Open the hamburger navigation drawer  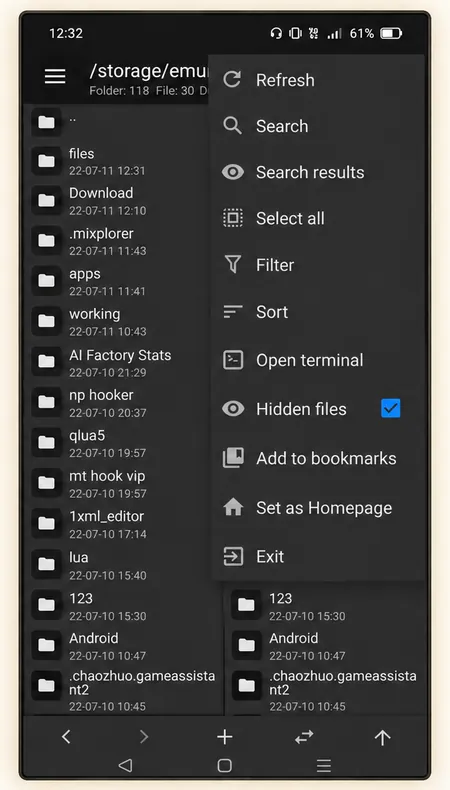[x=55, y=77]
